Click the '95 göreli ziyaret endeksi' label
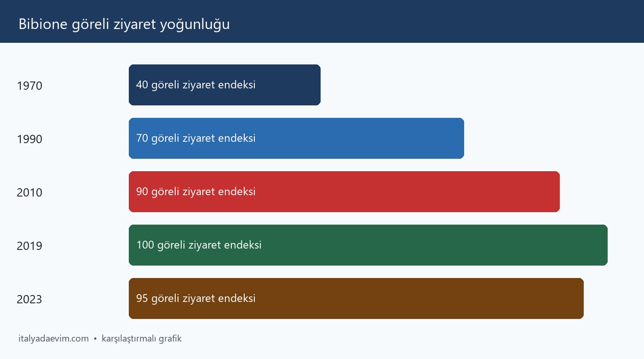Image resolution: width=644 pixels, height=359 pixels. (x=196, y=299)
